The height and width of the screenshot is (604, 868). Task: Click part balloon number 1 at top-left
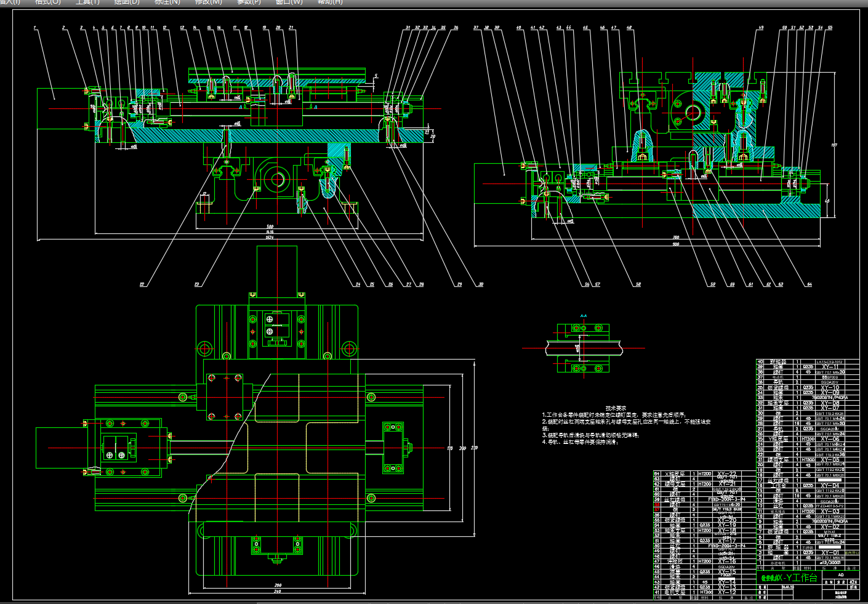click(x=35, y=28)
